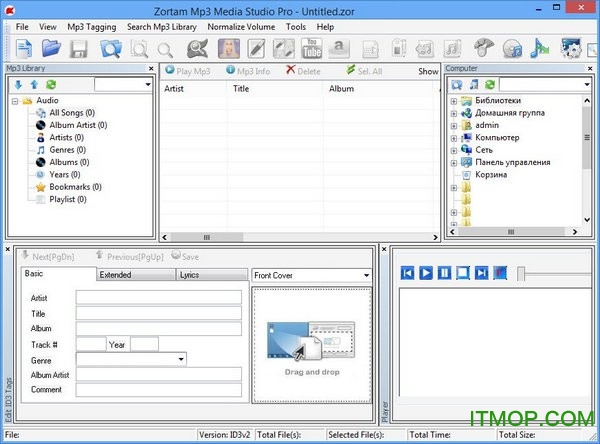
Task: Click the blue music note toolbar icon
Action: coord(540,49)
